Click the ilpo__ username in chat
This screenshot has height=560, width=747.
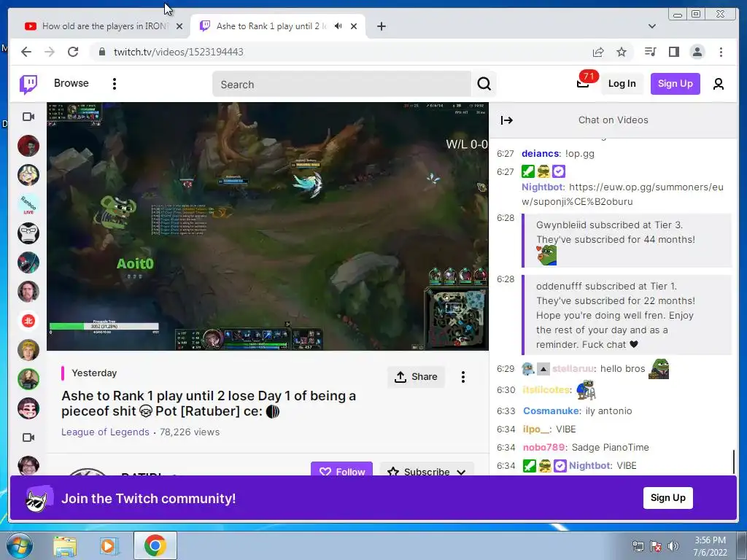536,429
